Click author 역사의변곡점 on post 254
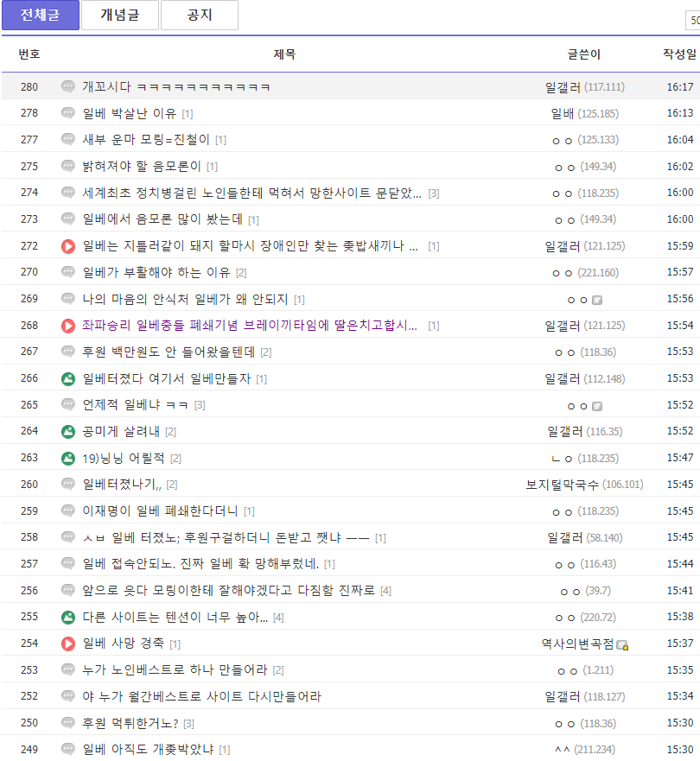This screenshot has height=761, width=700. 577,644
